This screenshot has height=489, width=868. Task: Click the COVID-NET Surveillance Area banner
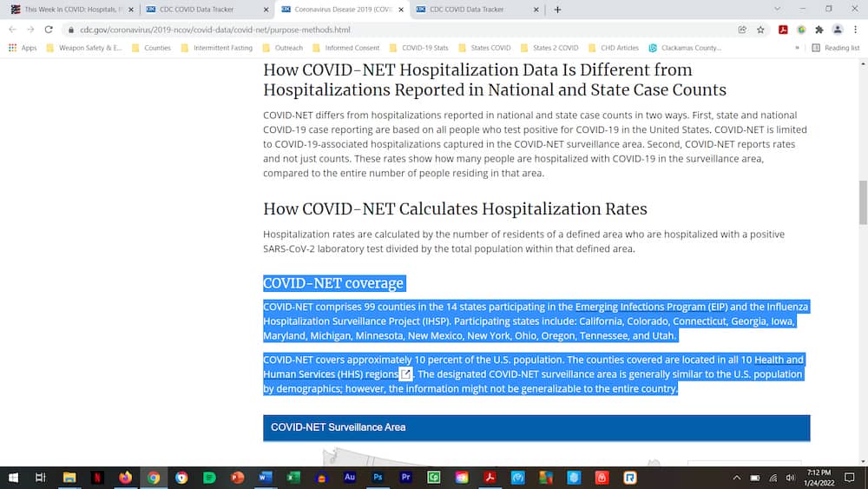pos(536,427)
